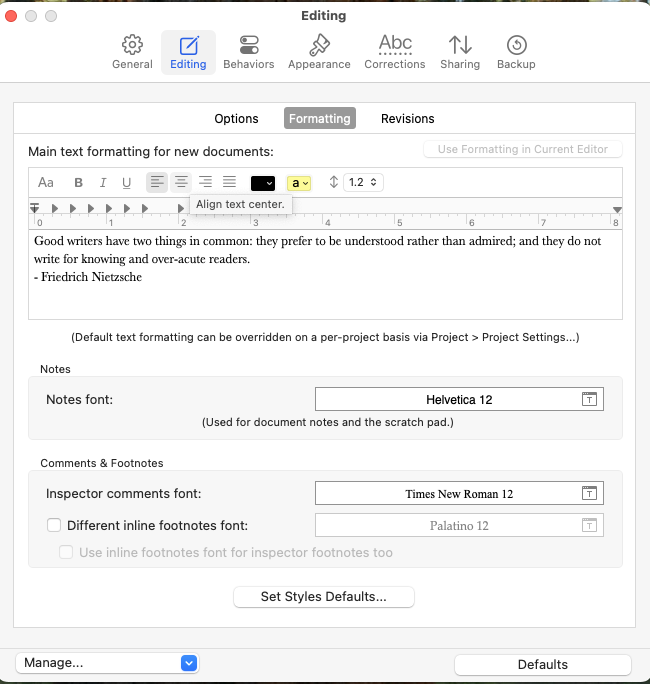Screen dimensions: 650x684
Task: Switch to the Options tab
Action: (236, 119)
